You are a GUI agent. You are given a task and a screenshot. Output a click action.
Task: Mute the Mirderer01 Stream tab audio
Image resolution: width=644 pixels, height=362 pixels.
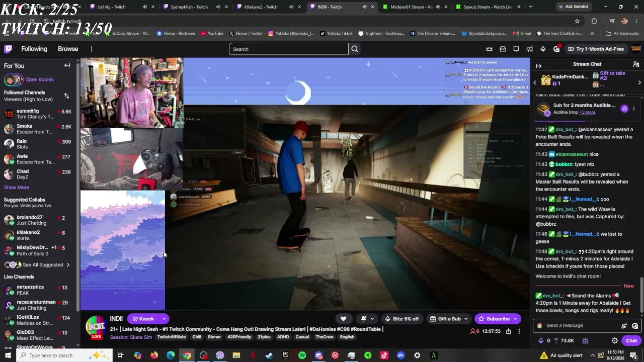[437, 7]
